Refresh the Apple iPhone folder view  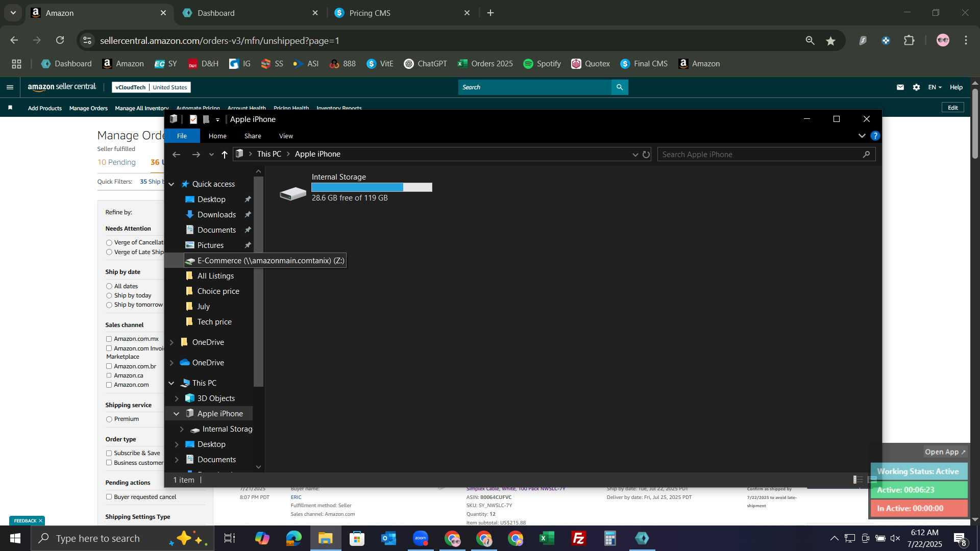[x=646, y=155]
